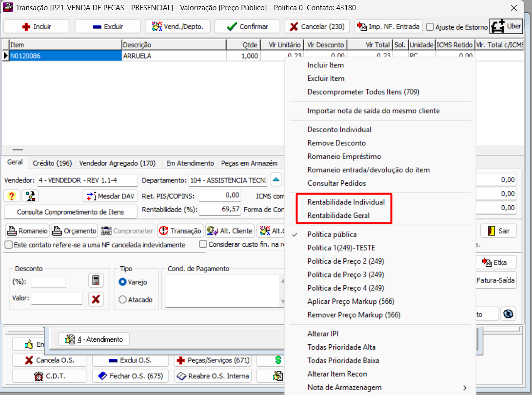
Task: Select item row N0120086
Action: point(65,56)
